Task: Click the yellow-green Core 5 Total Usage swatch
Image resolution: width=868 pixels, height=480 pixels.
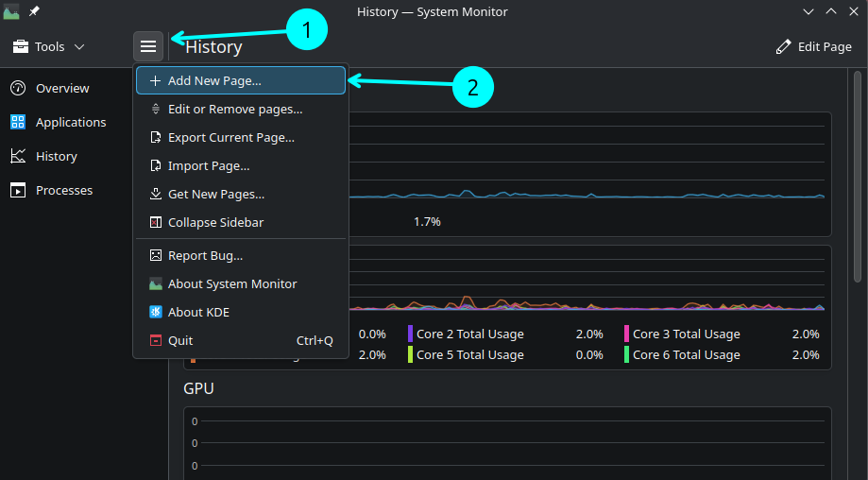Action: 410,355
